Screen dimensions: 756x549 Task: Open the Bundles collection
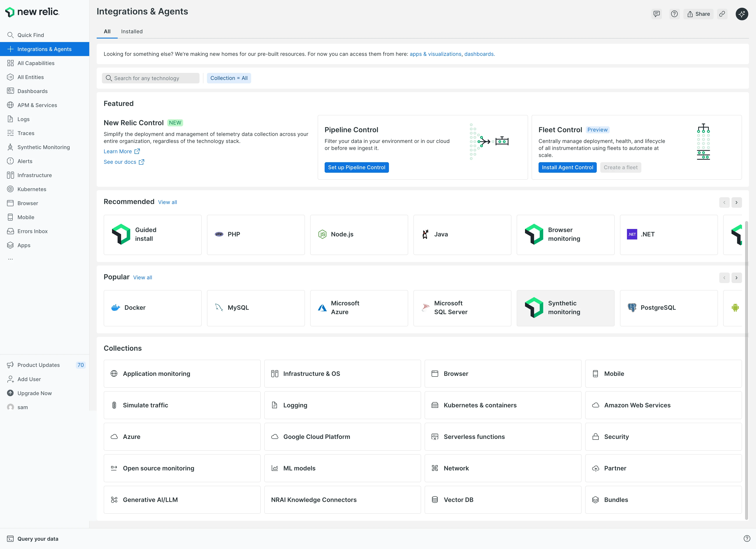click(x=663, y=500)
